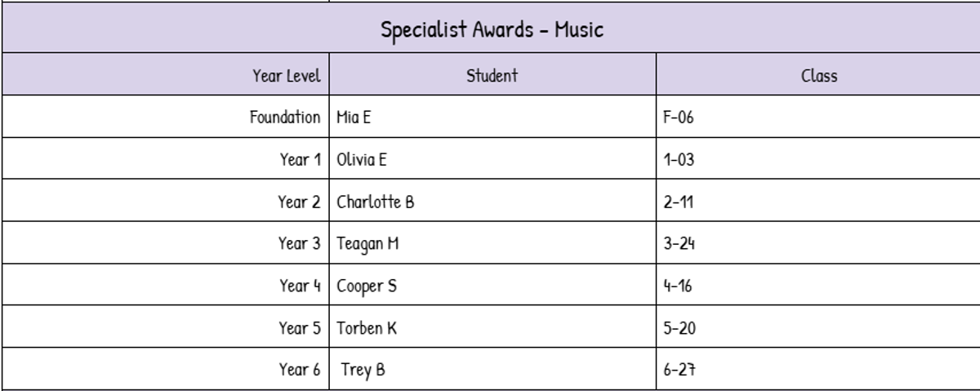Click student name 'Charlotte B'
Image resolution: width=980 pixels, height=391 pixels.
(375, 202)
